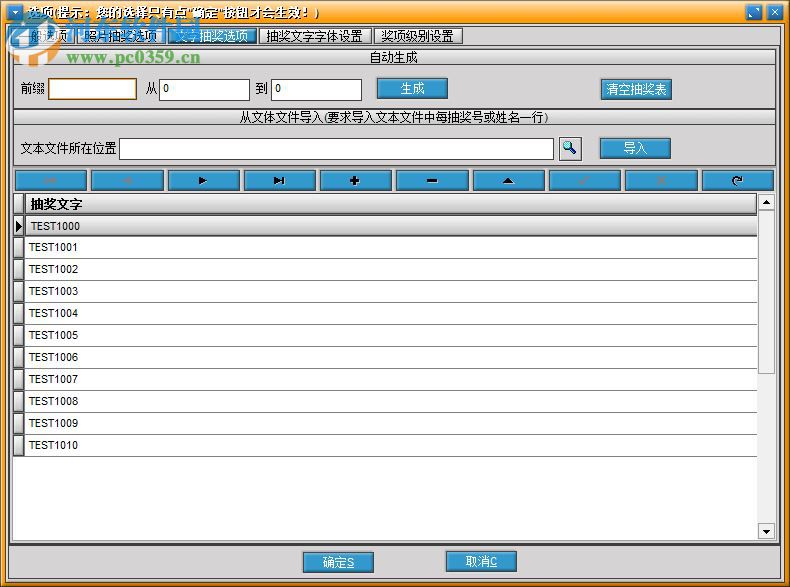This screenshot has height=587, width=790.
Task: Select row TEST1000
Action: (x=390, y=226)
